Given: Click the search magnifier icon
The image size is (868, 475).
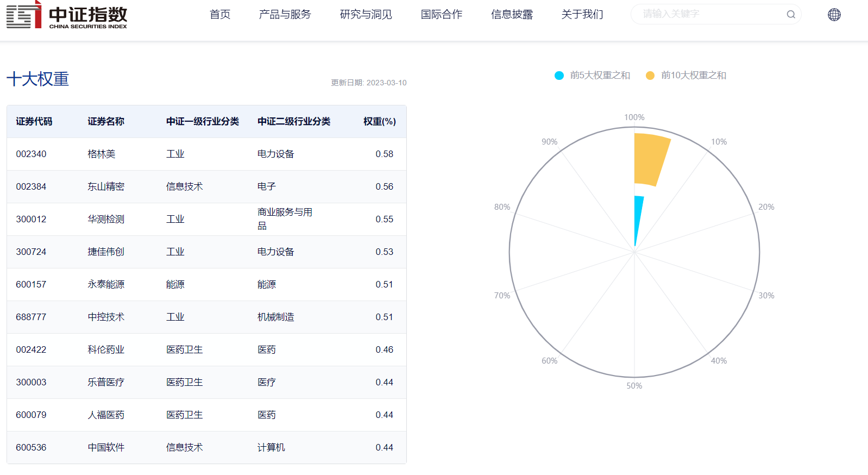Looking at the screenshot, I should pos(790,15).
